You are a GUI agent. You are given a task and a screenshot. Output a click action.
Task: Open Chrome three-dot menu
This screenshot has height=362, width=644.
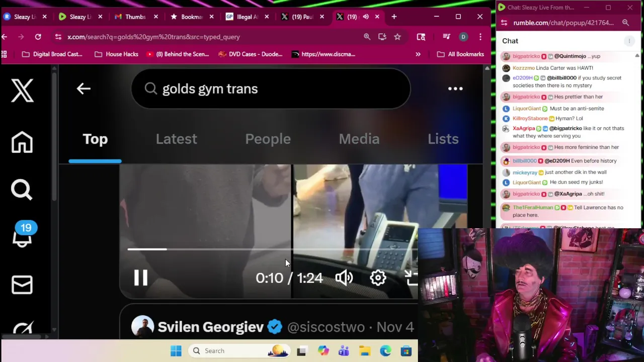click(x=480, y=37)
